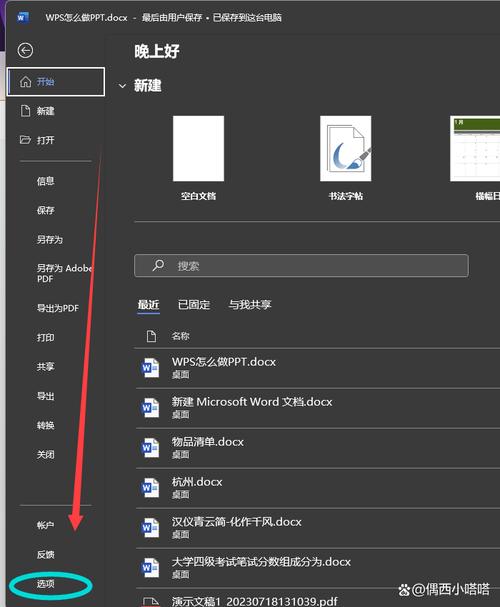Viewport: 500px width, 607px height.
Task: Switch to the 最近 tab
Action: (x=149, y=305)
